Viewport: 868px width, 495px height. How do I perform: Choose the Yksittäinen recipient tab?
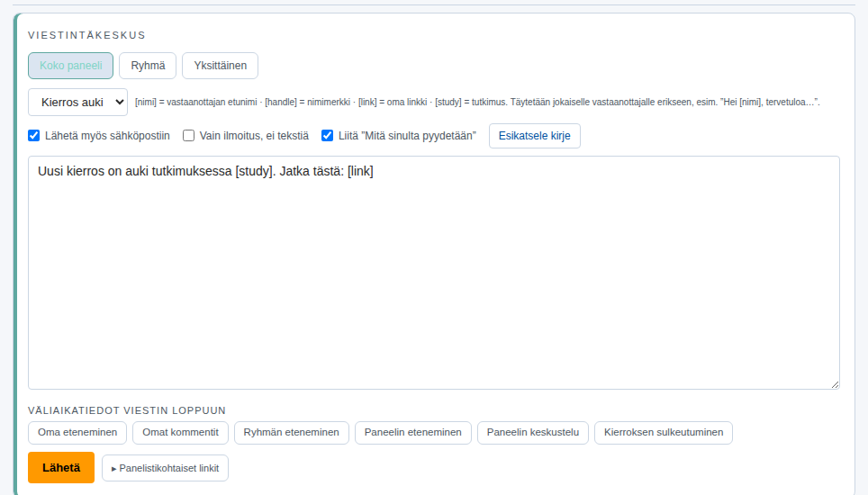220,66
